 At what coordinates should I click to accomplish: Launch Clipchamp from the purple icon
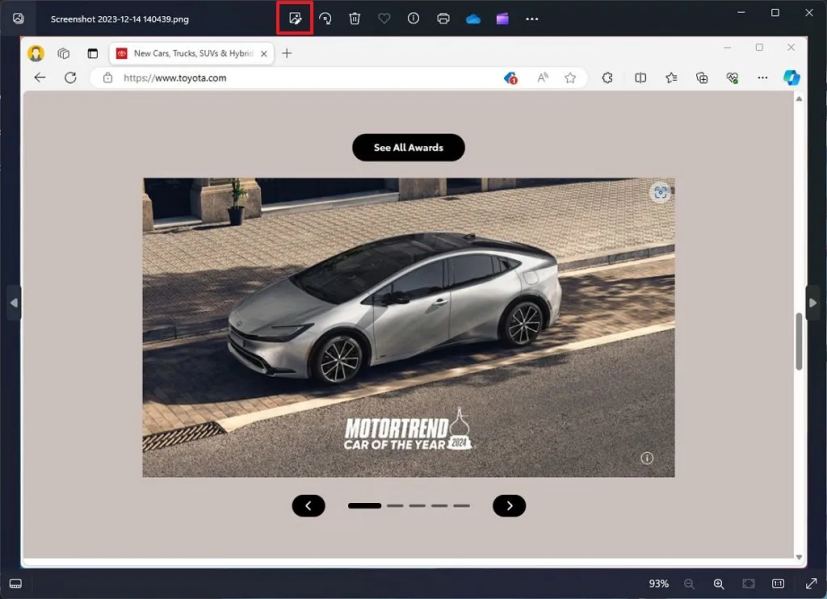coord(503,19)
